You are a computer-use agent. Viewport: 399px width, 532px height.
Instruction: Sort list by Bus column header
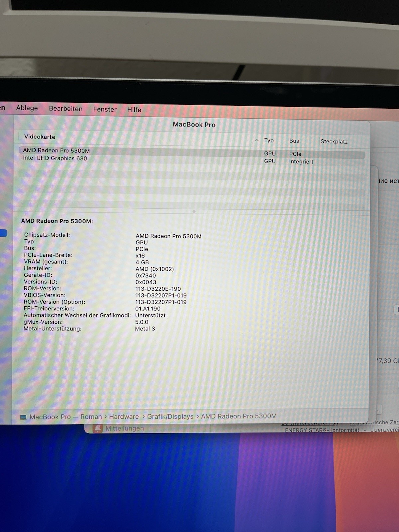[x=294, y=141]
